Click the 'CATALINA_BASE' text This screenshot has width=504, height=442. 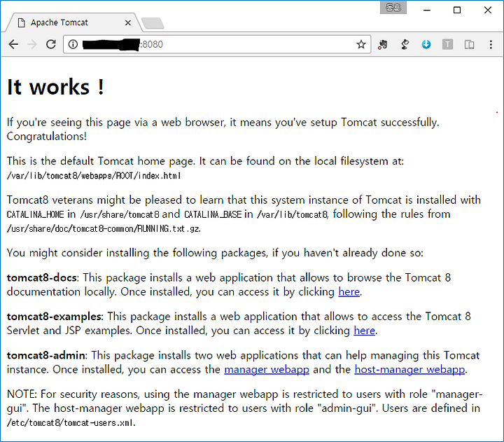tap(213, 214)
